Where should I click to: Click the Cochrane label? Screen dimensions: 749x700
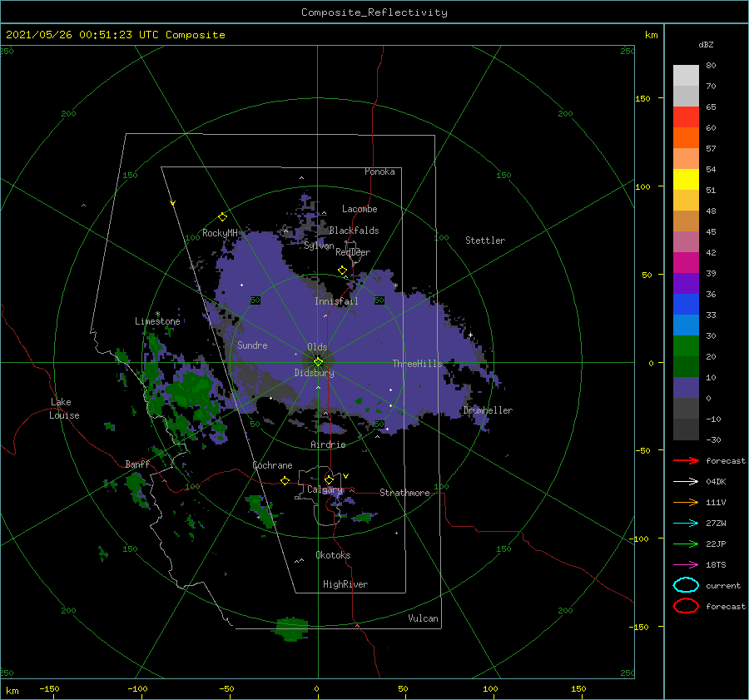(272, 465)
